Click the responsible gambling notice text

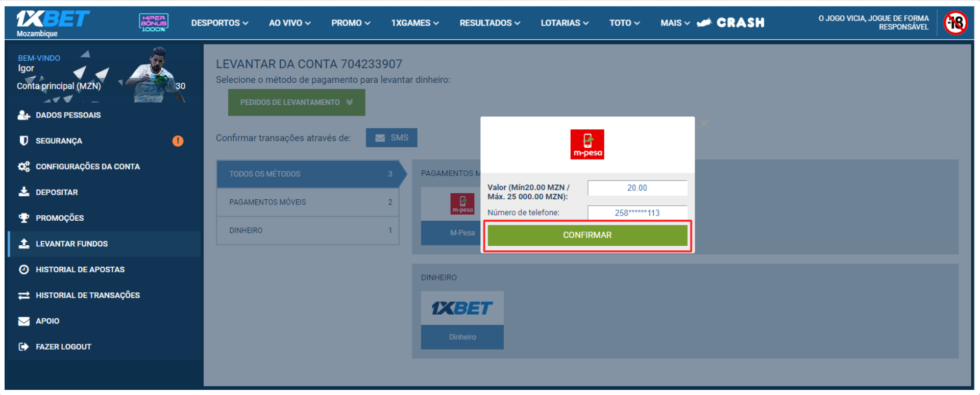873,22
